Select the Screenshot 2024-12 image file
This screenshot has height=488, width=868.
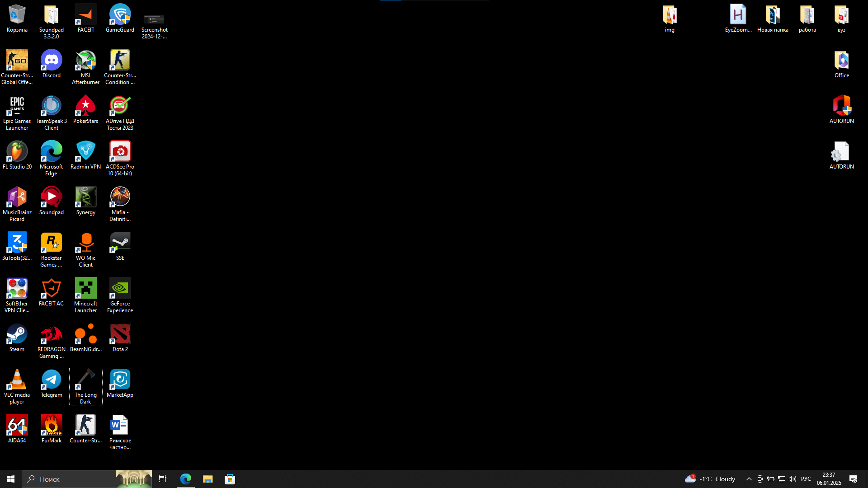point(154,20)
